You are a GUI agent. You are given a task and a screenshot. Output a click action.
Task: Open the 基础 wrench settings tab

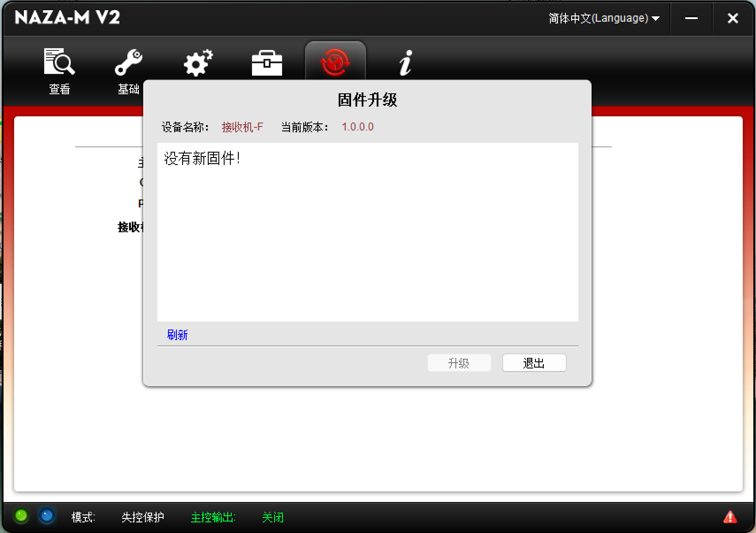129,71
